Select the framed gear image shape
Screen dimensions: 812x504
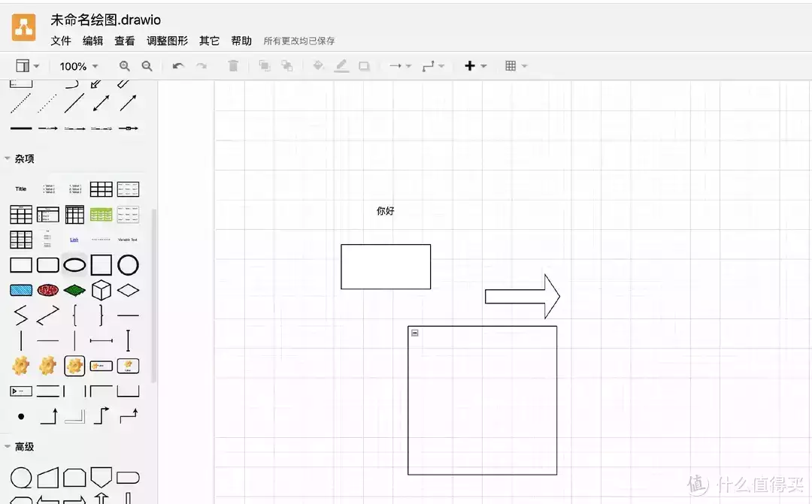74,366
